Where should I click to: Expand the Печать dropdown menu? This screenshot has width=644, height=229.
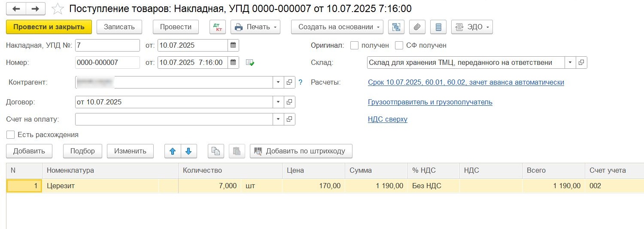click(255, 27)
